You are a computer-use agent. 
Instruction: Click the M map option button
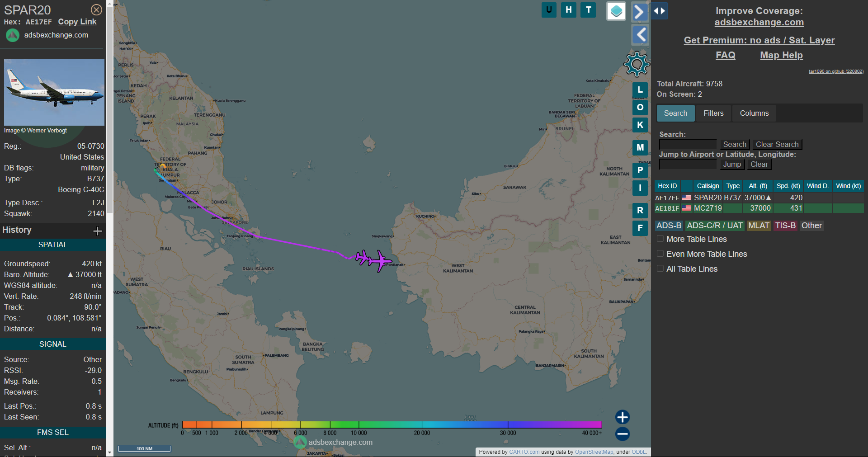click(x=640, y=147)
